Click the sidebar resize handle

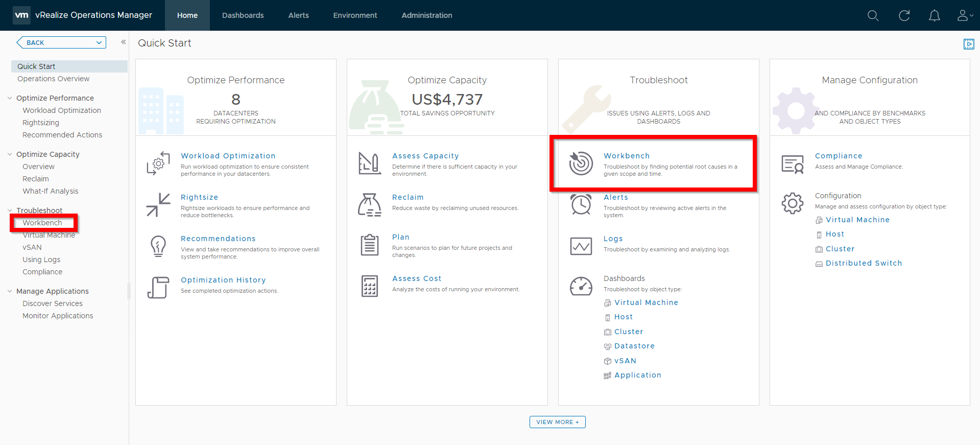click(129, 291)
